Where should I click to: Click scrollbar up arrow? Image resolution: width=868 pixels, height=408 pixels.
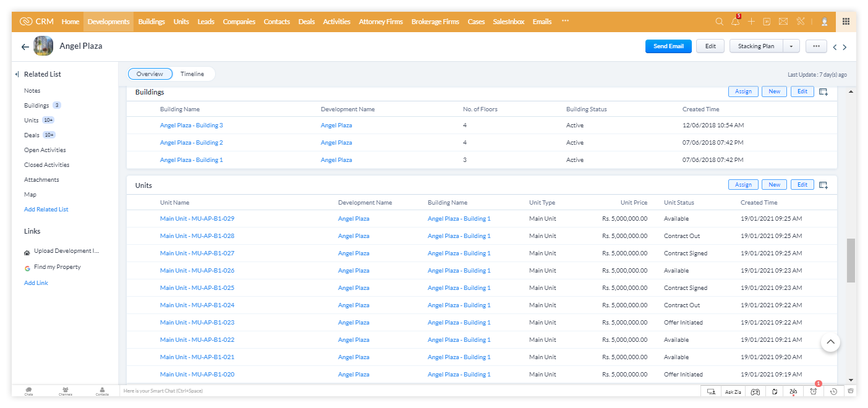coord(851,91)
